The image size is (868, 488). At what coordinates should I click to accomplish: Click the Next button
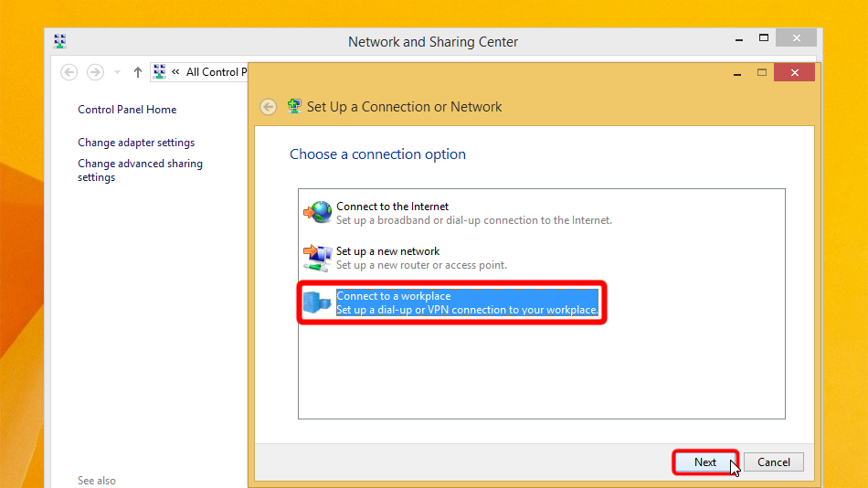(x=704, y=462)
